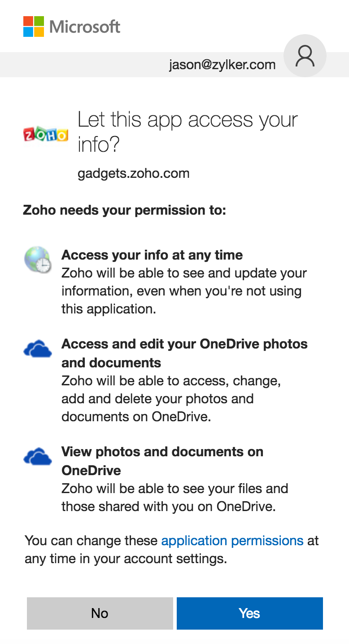Image resolution: width=349 pixels, height=644 pixels.
Task: Click the 'Microsoft' wordmark text
Action: 85,26
